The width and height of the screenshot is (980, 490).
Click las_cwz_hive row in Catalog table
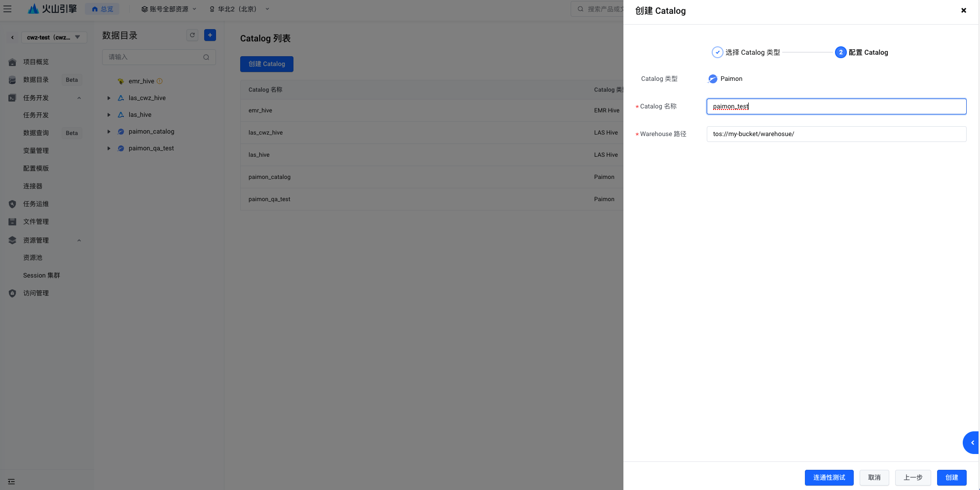(432, 133)
